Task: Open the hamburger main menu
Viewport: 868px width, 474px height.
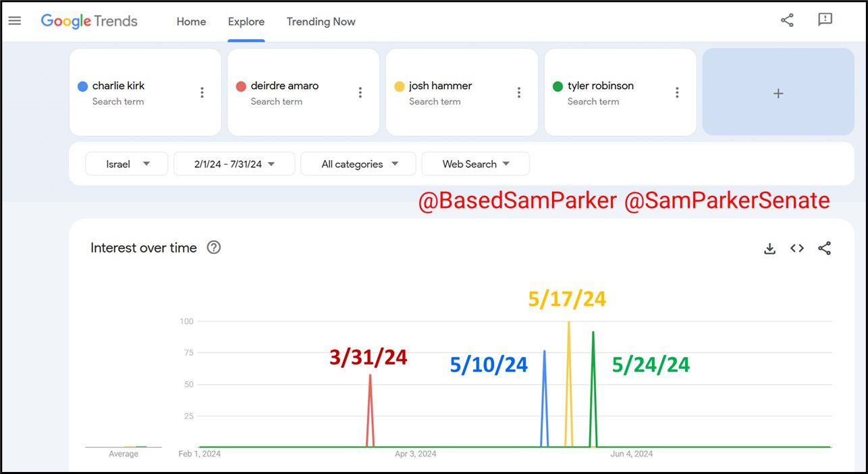Action: [x=14, y=21]
